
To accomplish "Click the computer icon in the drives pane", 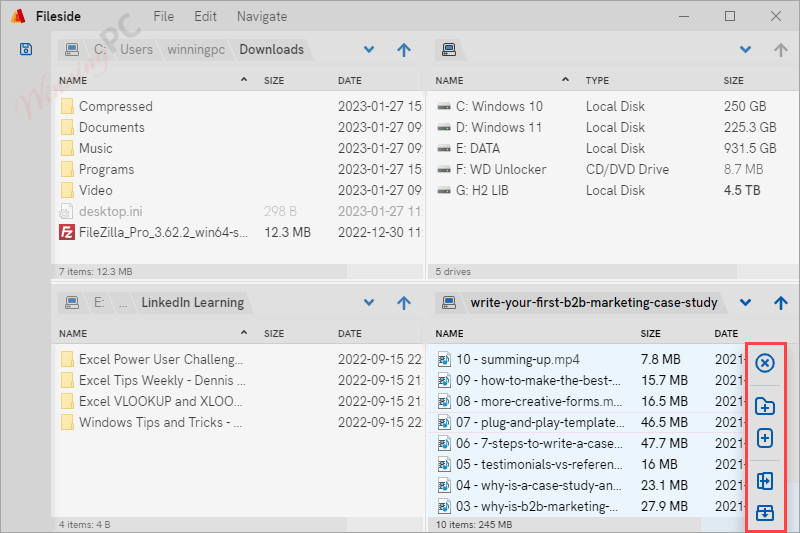I will tap(449, 49).
